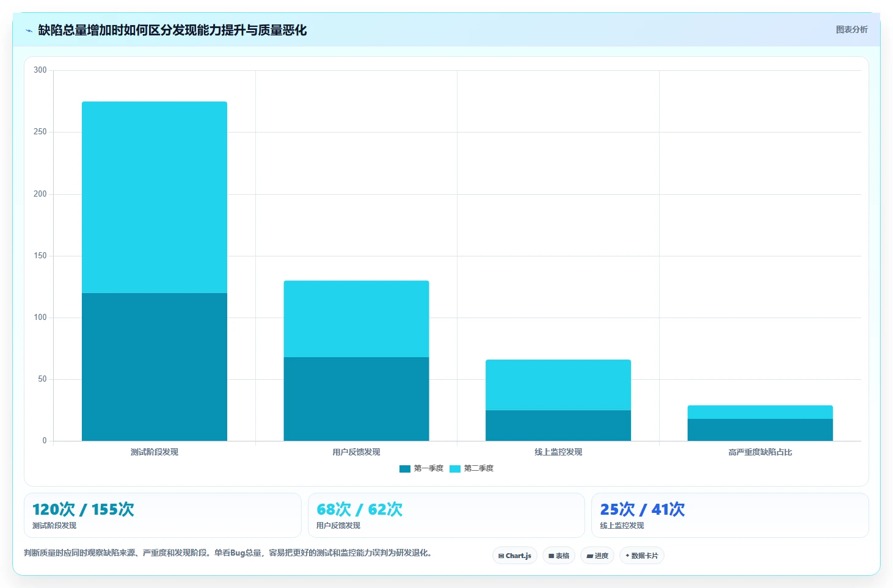Click the lightning icon beside the chart title
The image size is (893, 588).
click(29, 31)
